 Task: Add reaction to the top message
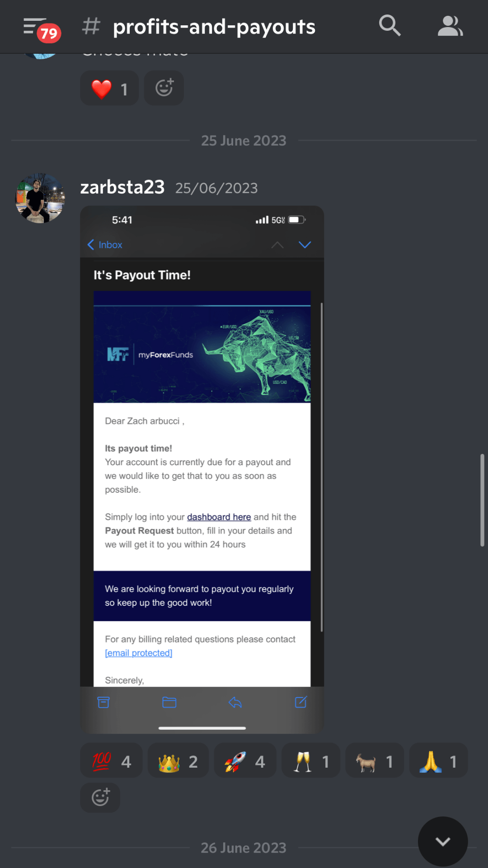[x=164, y=88]
